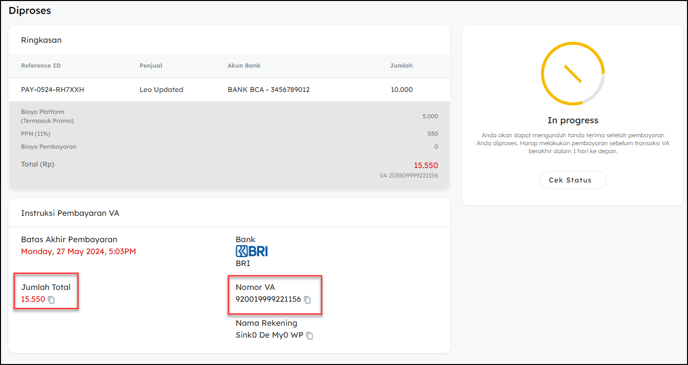The height and width of the screenshot is (365, 688).
Task: Click the Instruksi Pembayaran VA title
Action: click(x=70, y=213)
